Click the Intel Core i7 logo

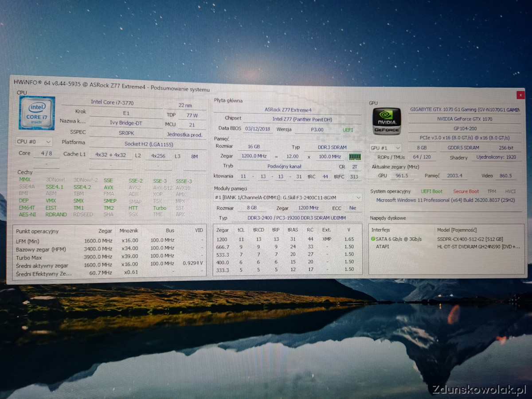point(37,113)
